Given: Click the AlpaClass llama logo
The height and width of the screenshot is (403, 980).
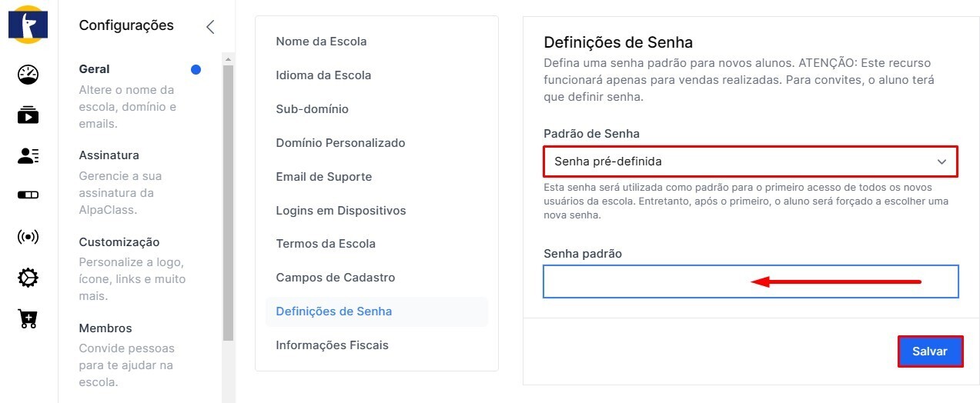Looking at the screenshot, I should (28, 24).
